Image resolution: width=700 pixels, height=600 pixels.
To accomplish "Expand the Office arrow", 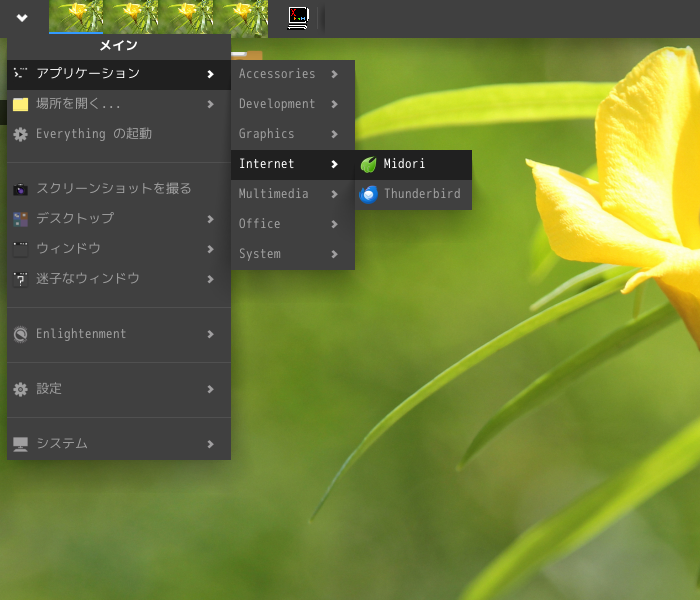I will click(x=334, y=224).
